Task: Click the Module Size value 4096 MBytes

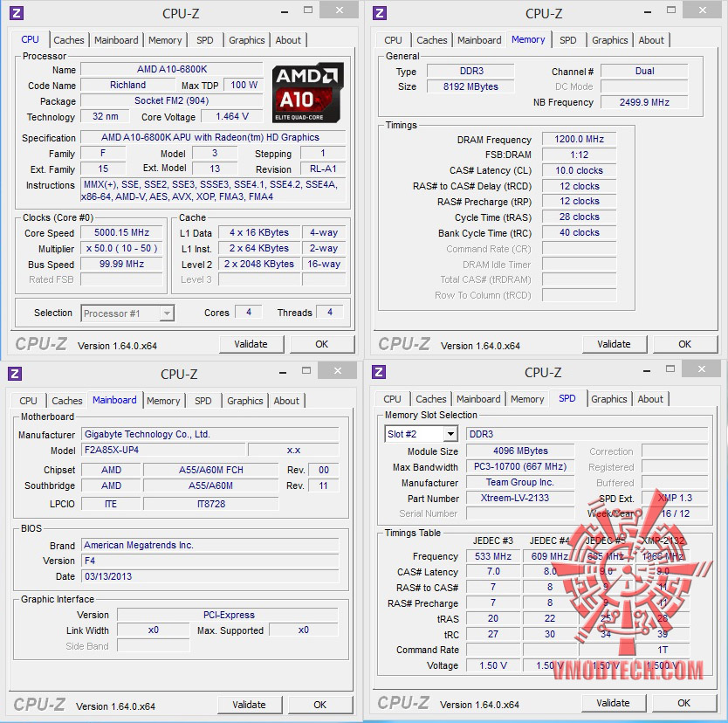Action: coord(520,451)
